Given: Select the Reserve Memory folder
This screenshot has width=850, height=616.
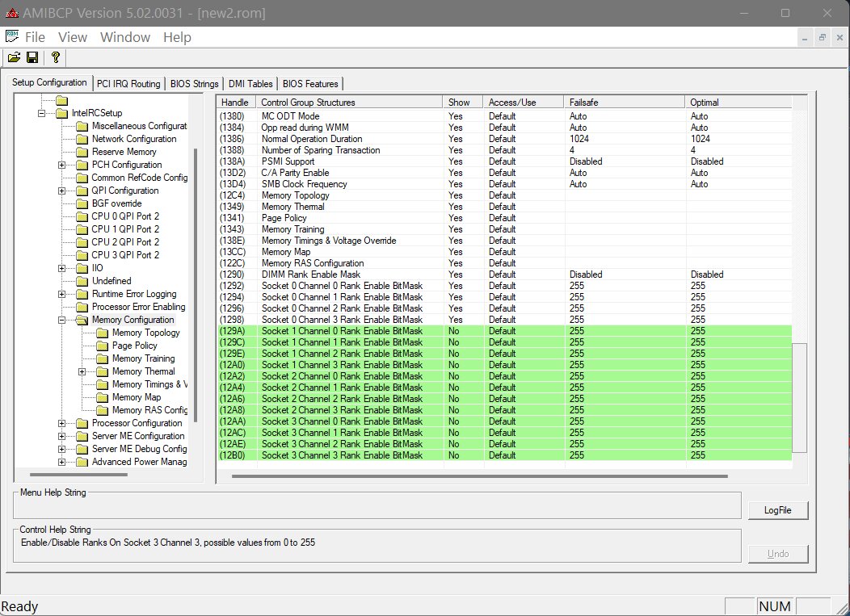Looking at the screenshot, I should tap(124, 152).
